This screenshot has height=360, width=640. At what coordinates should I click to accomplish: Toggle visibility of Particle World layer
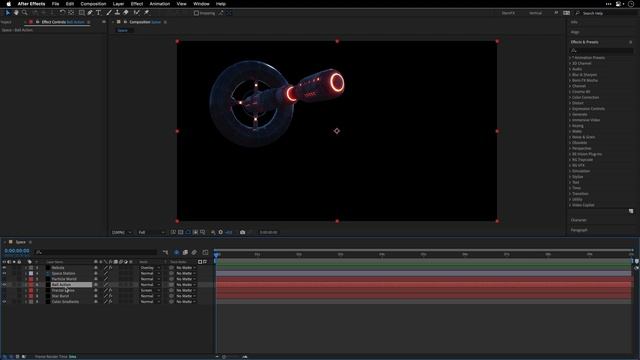click(x=4, y=279)
